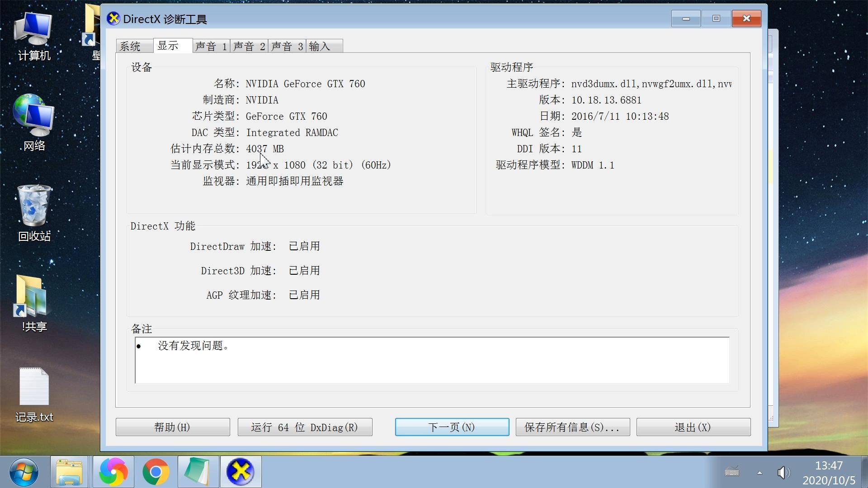This screenshot has height=488, width=868.
Task: Click the Integrated RAMDAC value
Action: (292, 133)
